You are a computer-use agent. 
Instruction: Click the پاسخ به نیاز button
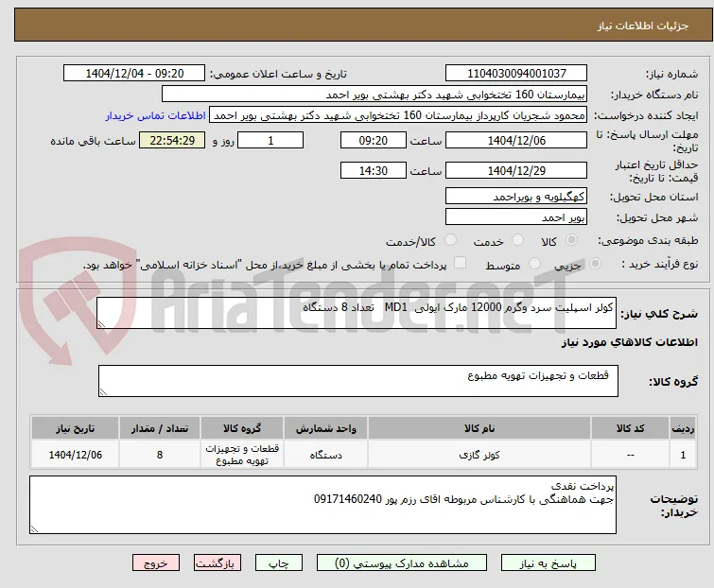tap(549, 563)
